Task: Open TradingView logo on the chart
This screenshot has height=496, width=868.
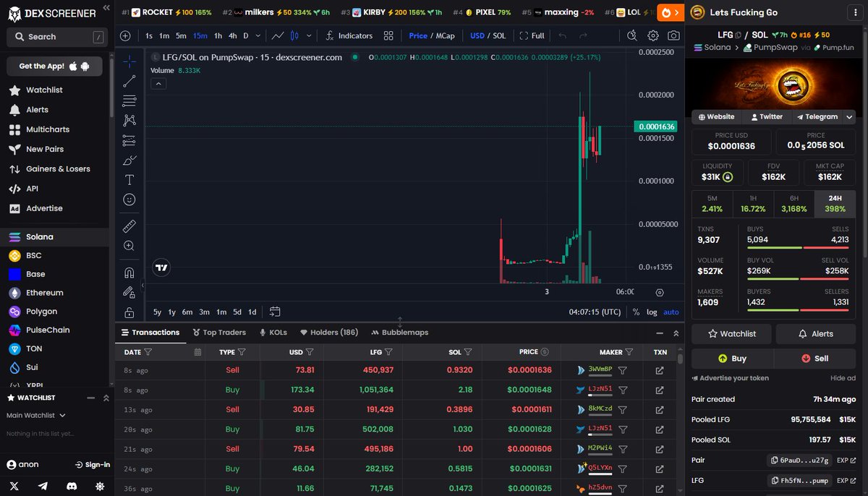Action: point(162,267)
